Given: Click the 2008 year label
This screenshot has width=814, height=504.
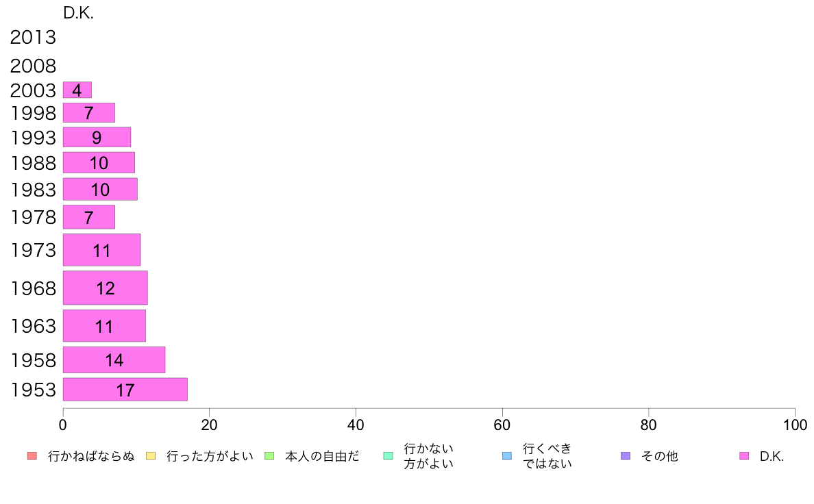Looking at the screenshot, I should 33,66.
